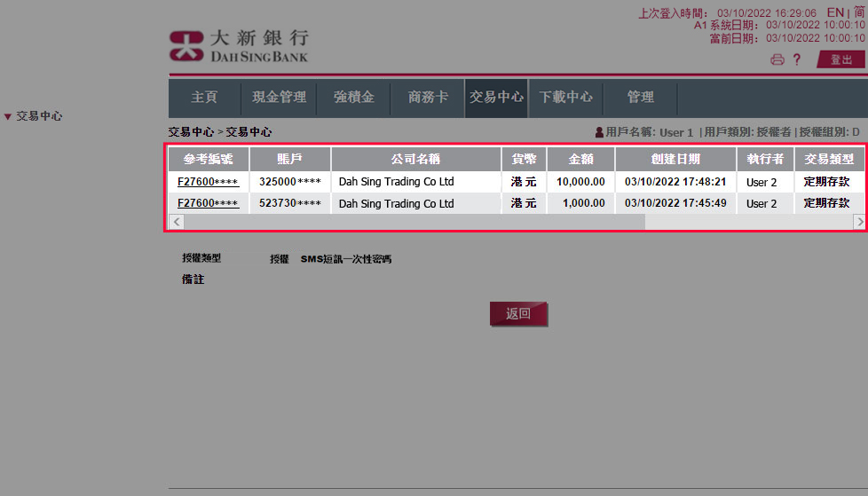
Task: Select the 交易中心 navigation tab
Action: tap(496, 98)
